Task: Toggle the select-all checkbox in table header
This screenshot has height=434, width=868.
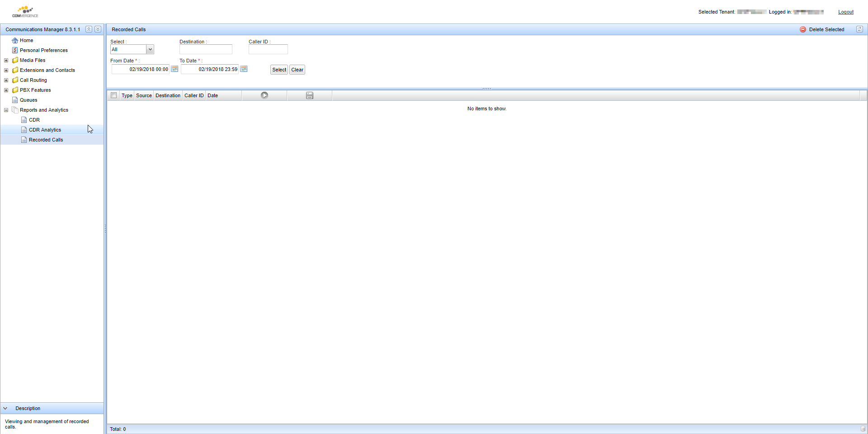Action: [x=114, y=95]
